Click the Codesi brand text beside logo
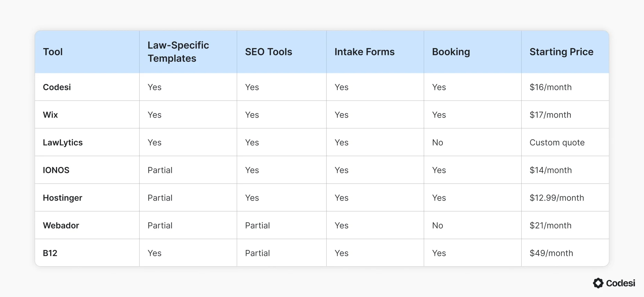The width and height of the screenshot is (644, 297). (620, 283)
